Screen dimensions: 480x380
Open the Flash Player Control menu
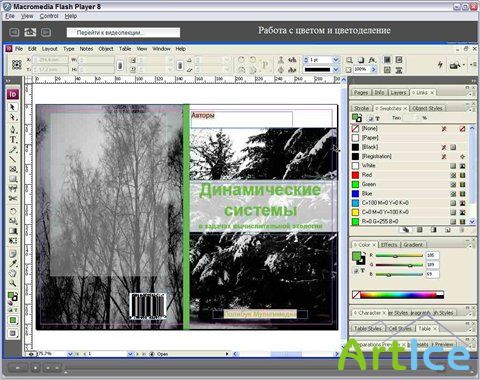[49, 16]
